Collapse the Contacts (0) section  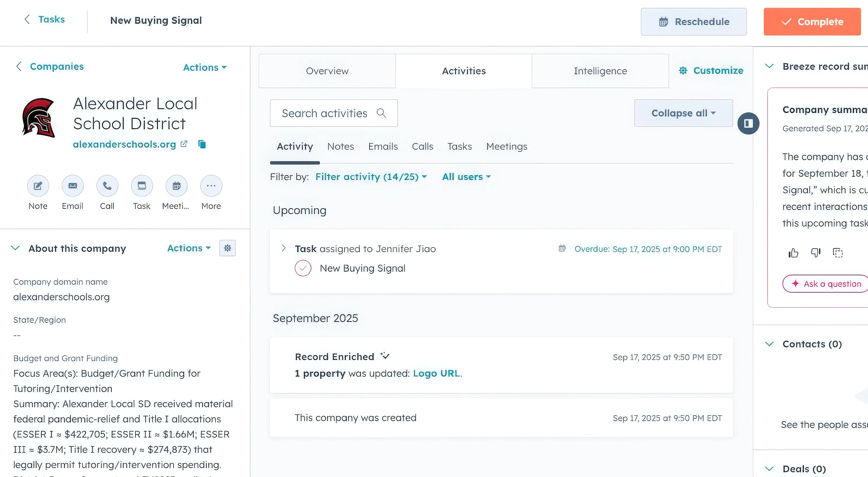pyautogui.click(x=769, y=344)
